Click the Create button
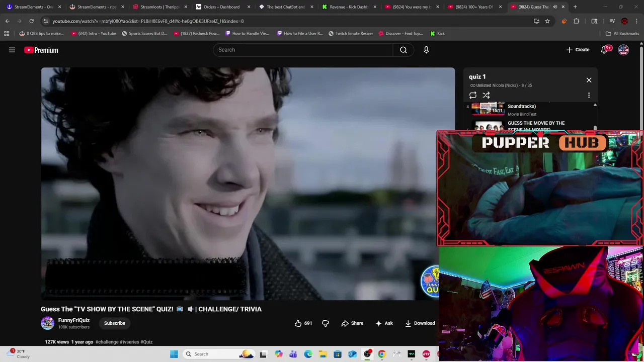This screenshot has width=644, height=362. coord(578,50)
